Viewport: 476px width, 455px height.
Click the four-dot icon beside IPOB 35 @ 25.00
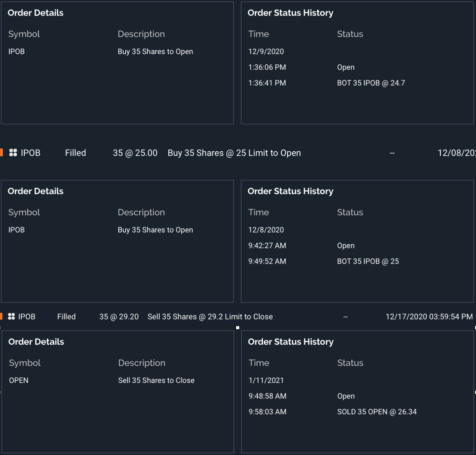click(13, 153)
